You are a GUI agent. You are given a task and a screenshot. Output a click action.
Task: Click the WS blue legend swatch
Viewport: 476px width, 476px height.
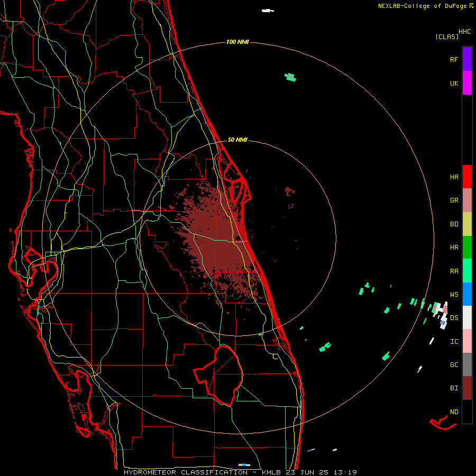tap(467, 294)
